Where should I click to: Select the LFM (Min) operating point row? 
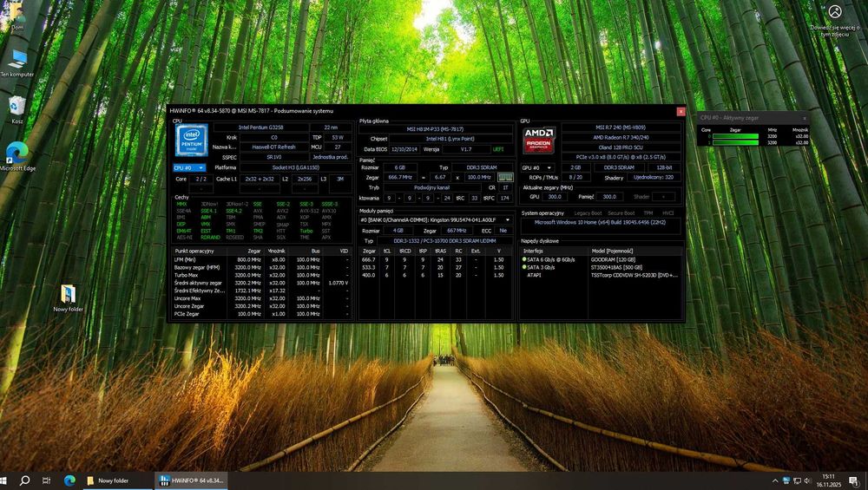262,259
